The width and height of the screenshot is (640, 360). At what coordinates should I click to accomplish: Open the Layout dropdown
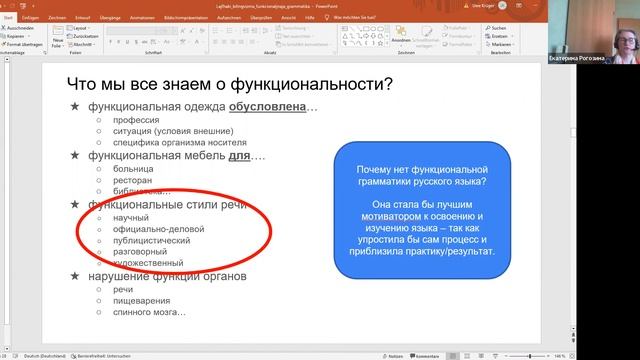[x=78, y=28]
